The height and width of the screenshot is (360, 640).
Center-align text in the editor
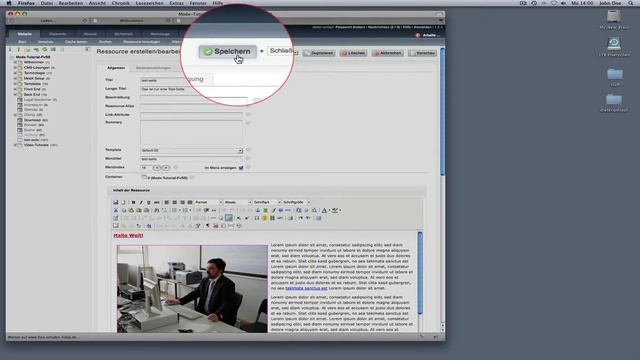click(174, 202)
